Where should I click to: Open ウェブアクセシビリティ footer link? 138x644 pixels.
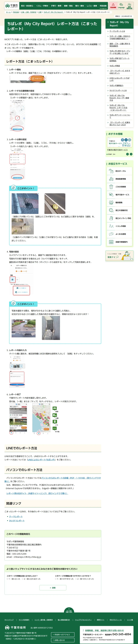83,620
